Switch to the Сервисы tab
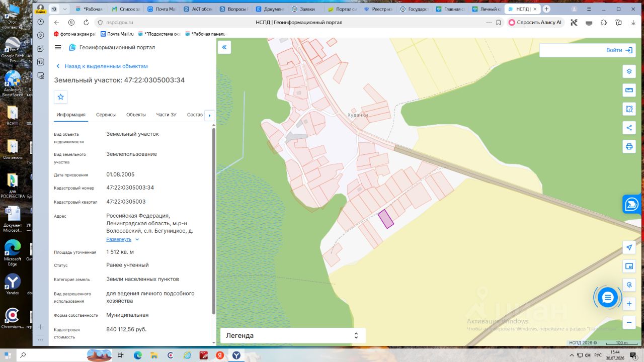The width and height of the screenshot is (644, 362). tap(106, 115)
